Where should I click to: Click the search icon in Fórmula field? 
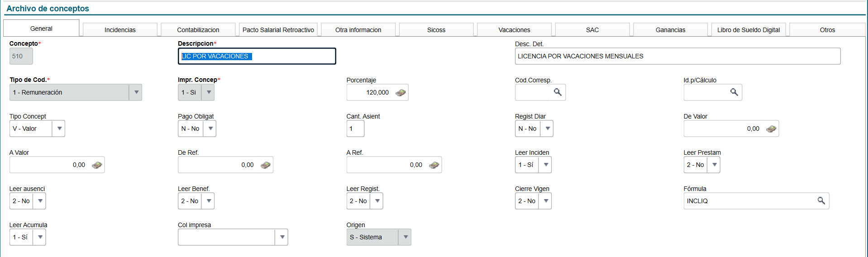(x=821, y=201)
